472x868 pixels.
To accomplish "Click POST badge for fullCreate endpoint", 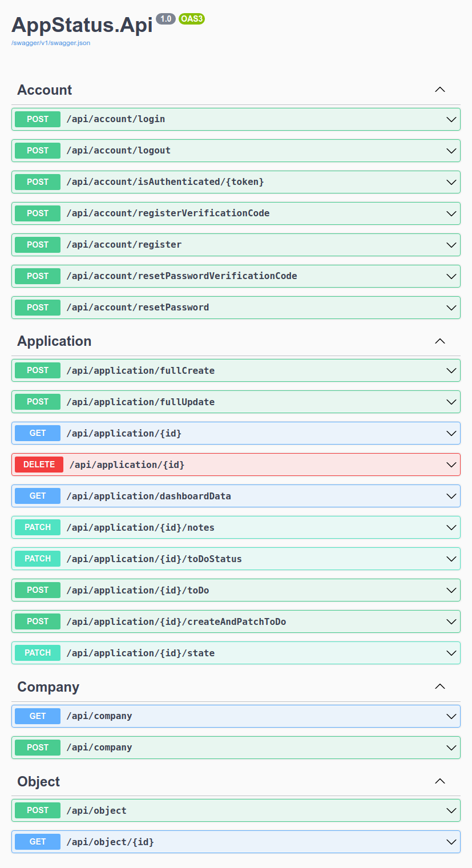I will coord(38,370).
